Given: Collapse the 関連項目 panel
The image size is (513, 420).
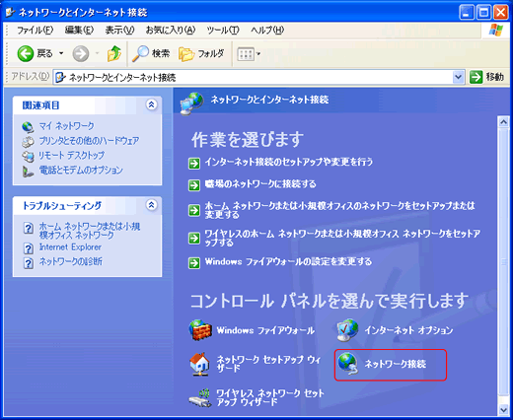Looking at the screenshot, I should [x=151, y=105].
